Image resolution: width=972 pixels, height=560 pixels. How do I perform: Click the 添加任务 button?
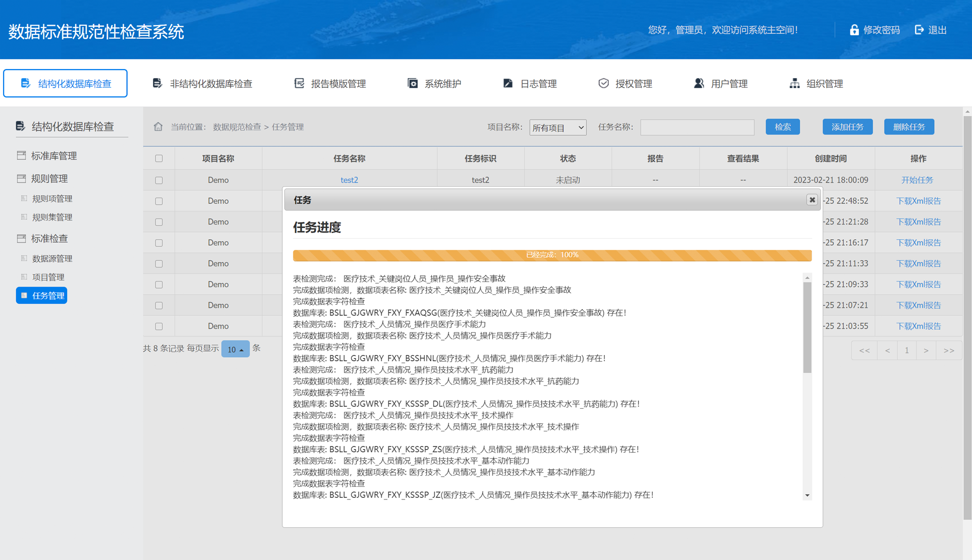(847, 127)
